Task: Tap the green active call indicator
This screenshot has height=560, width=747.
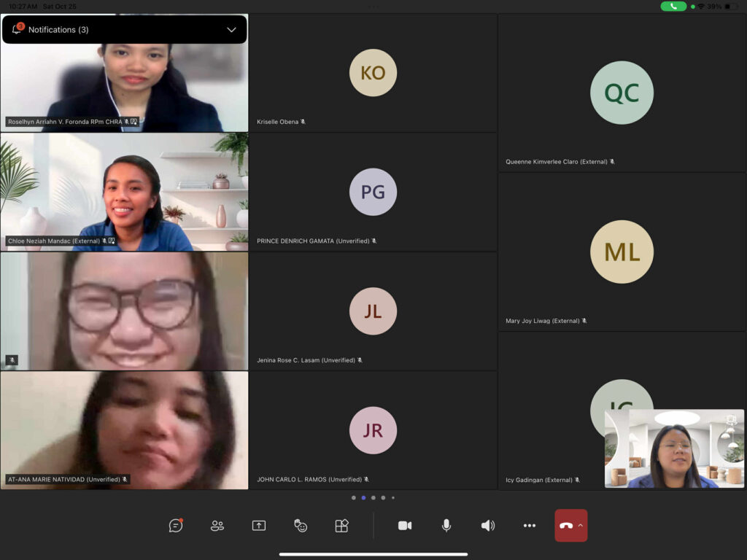Action: coord(673,6)
